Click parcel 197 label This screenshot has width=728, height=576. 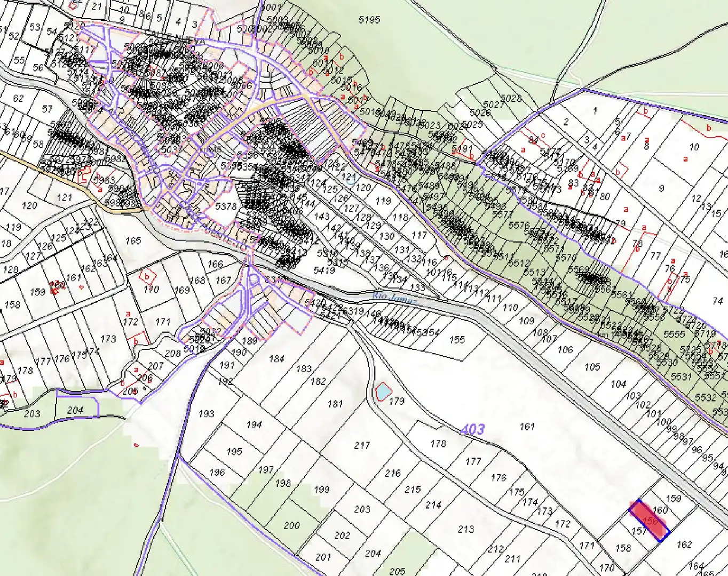click(x=266, y=469)
